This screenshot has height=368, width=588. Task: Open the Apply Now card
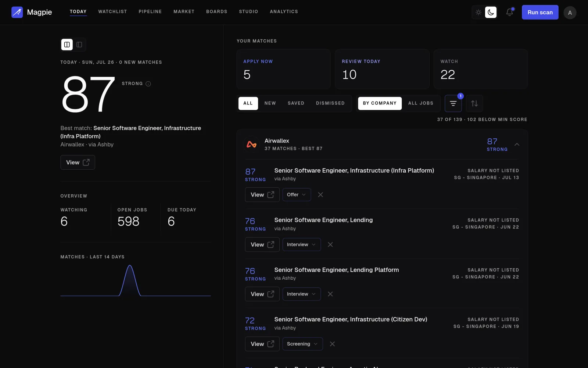coord(284,69)
